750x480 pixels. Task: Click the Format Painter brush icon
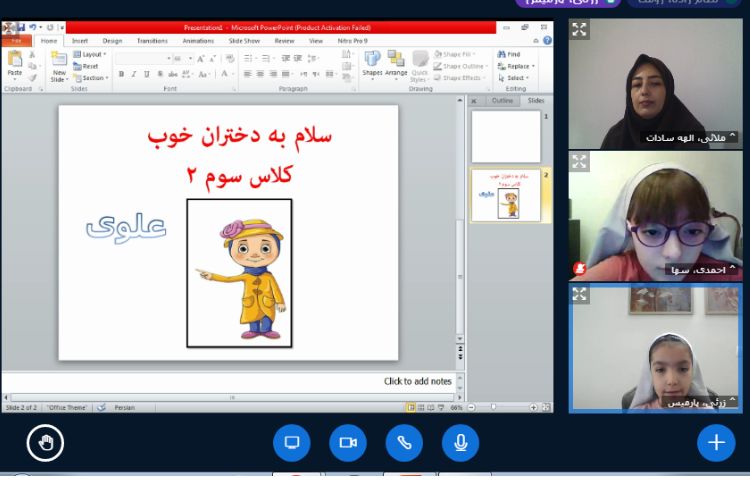[32, 77]
